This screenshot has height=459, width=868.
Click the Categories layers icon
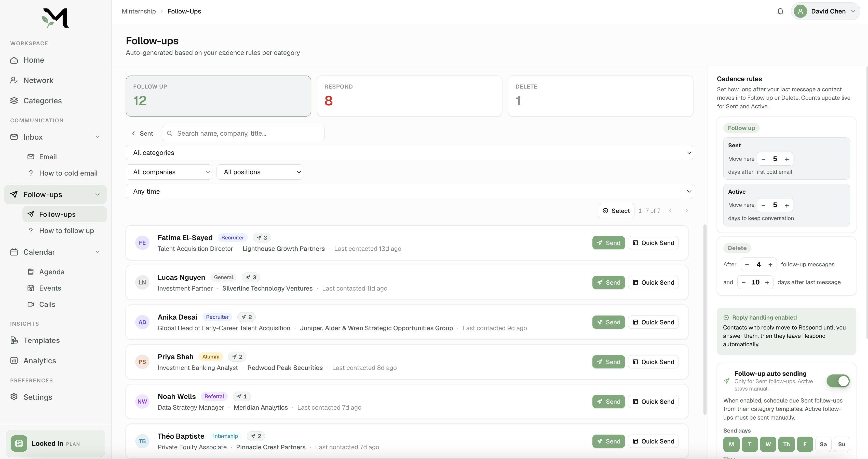pyautogui.click(x=14, y=101)
